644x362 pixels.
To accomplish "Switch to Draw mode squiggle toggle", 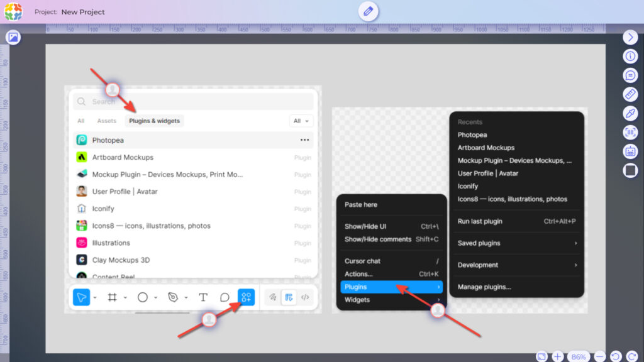I will point(273,297).
